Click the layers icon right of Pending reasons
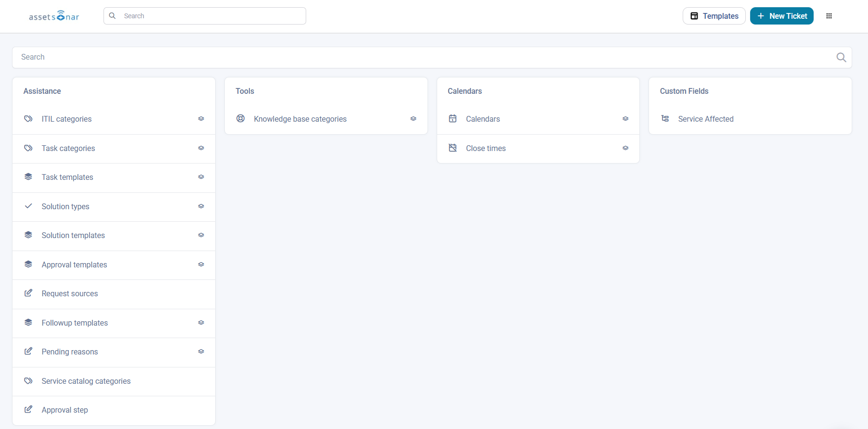Image resolution: width=868 pixels, height=429 pixels. (201, 352)
